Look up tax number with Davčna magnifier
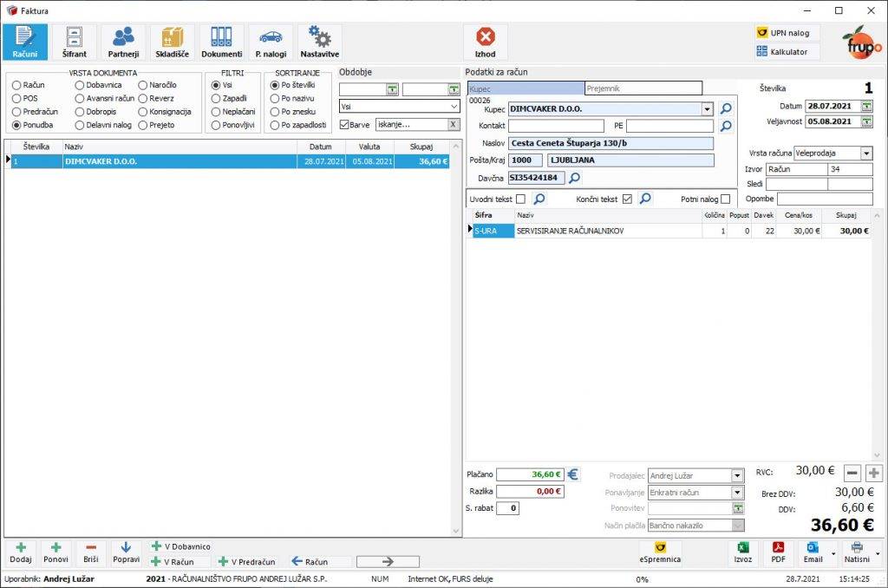The height and width of the screenshot is (588, 888). [x=574, y=178]
